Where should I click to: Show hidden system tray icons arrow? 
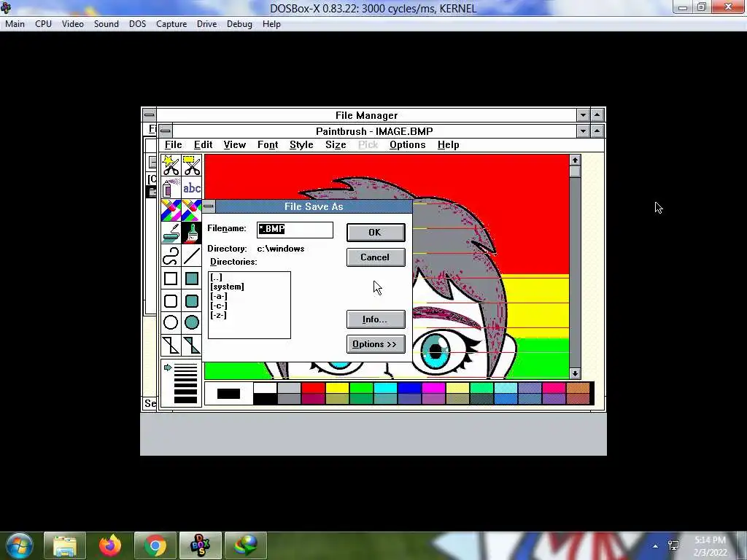(x=656, y=546)
